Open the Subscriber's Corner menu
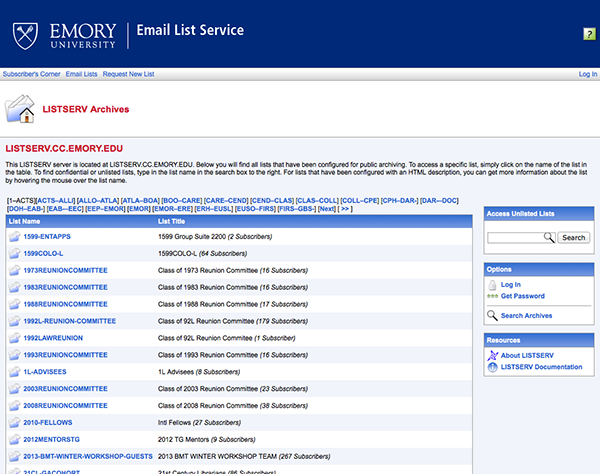This screenshot has width=600, height=474. 31,74
